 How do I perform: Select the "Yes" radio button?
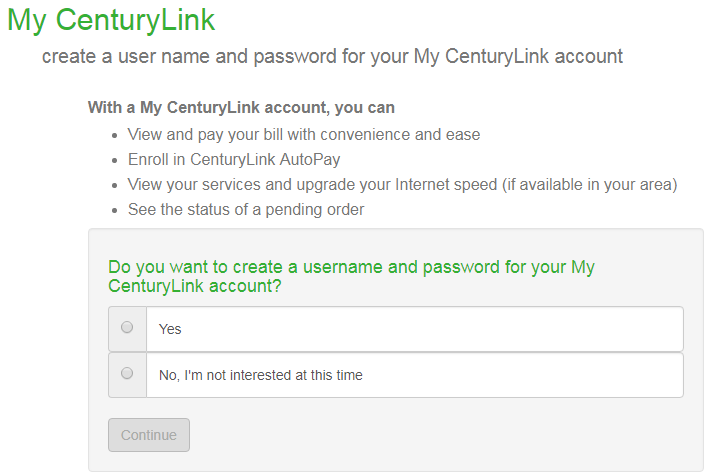point(127,327)
